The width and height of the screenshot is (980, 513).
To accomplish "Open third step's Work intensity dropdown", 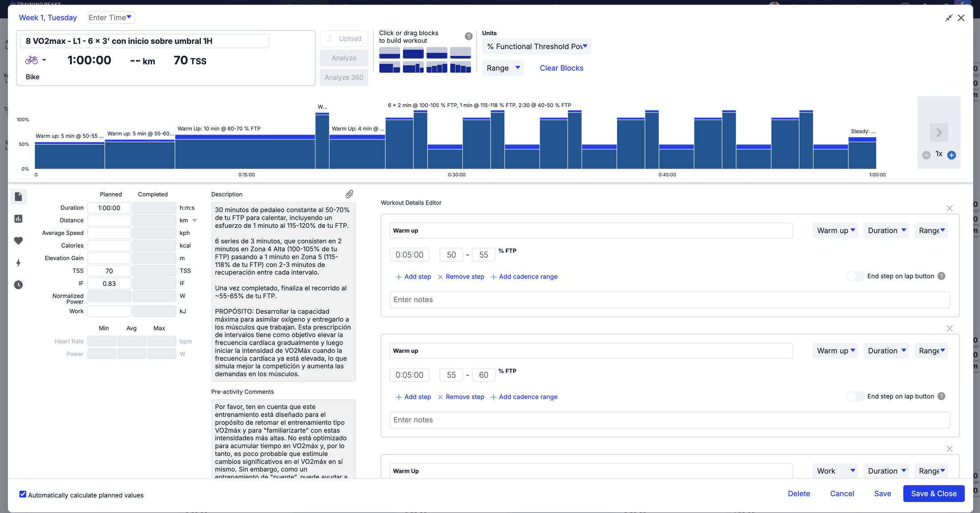I will click(835, 471).
